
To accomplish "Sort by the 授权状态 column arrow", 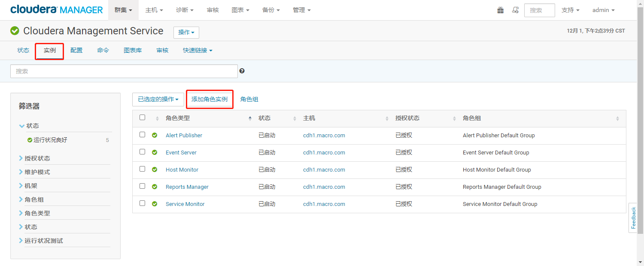I will click(454, 118).
